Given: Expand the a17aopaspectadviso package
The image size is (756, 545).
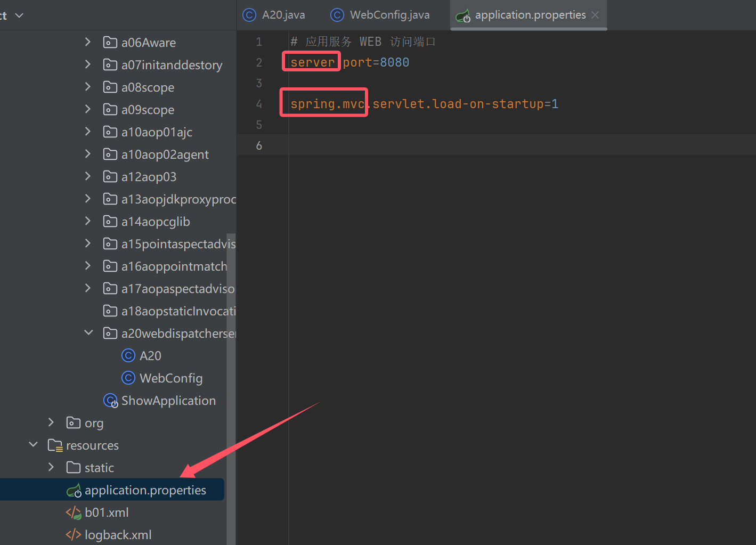Looking at the screenshot, I should 88,288.
